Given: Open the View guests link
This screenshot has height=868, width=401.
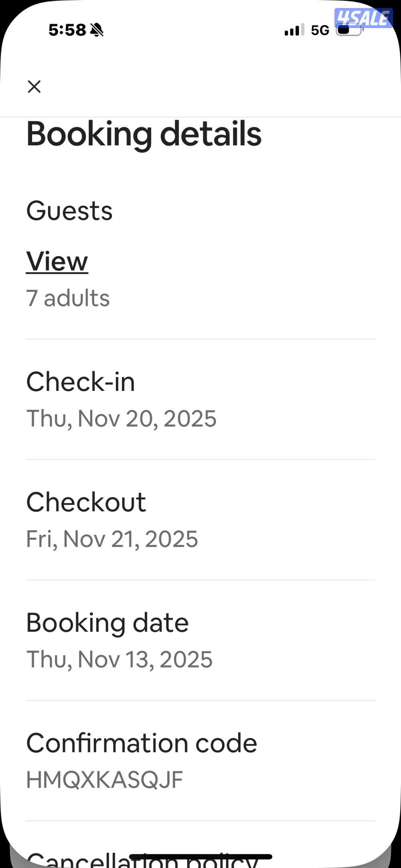Looking at the screenshot, I should (x=57, y=261).
